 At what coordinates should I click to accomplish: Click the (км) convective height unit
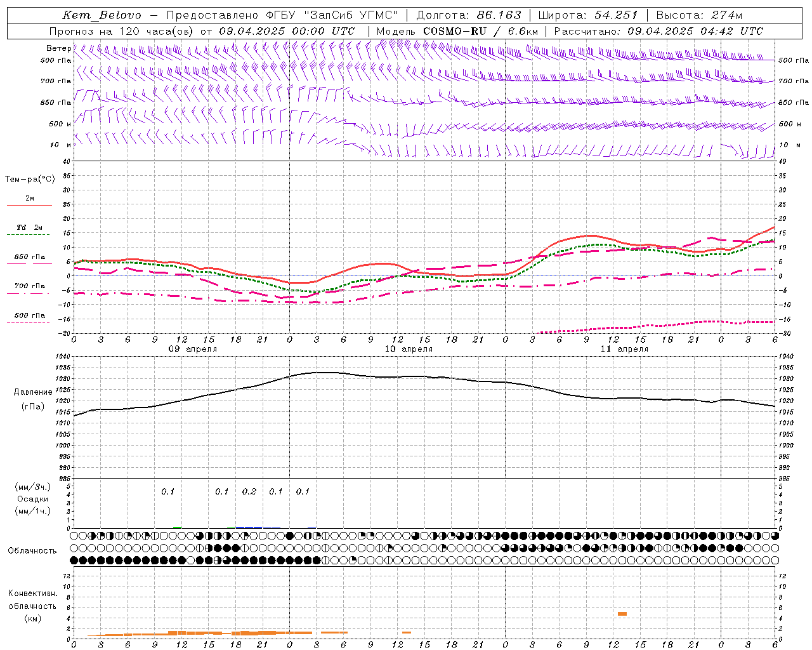[x=33, y=618]
